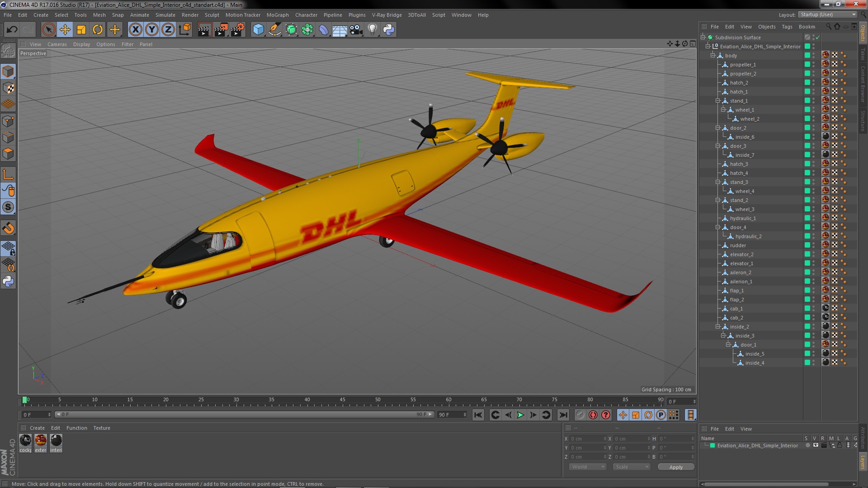Select the interior material swatch
868x488 pixels.
click(56, 443)
